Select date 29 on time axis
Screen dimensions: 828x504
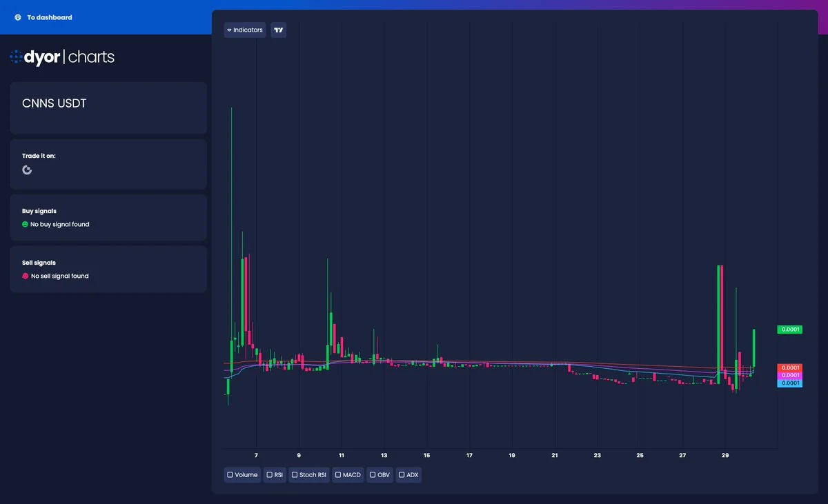point(725,456)
